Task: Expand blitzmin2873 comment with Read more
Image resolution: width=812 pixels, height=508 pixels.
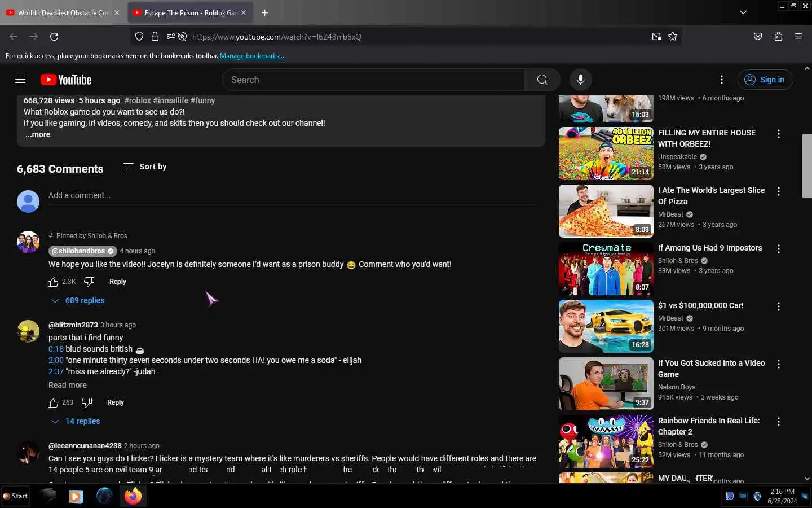Action: pyautogui.click(x=68, y=385)
